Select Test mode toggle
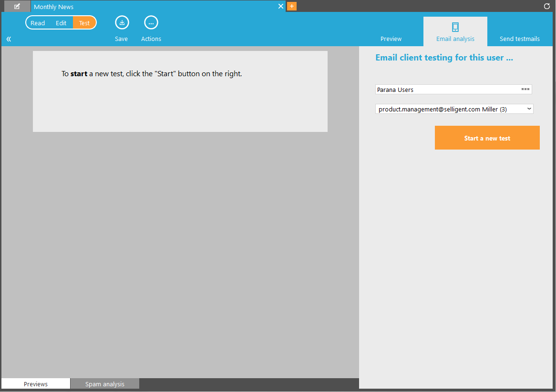Image resolution: width=556 pixels, height=392 pixels. point(84,23)
